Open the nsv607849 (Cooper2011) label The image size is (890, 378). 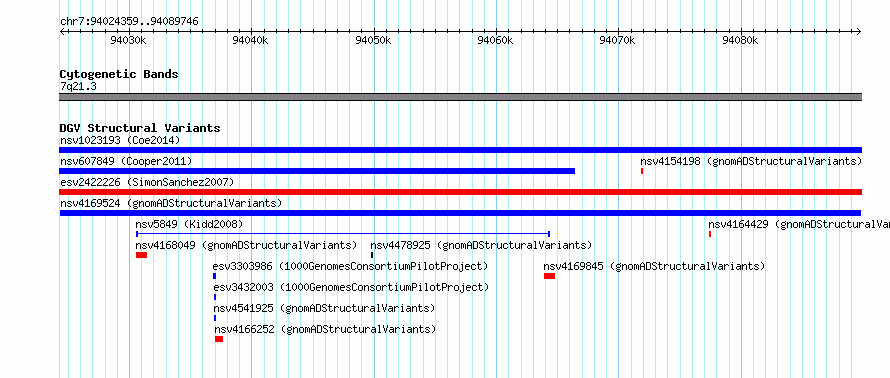(x=126, y=161)
